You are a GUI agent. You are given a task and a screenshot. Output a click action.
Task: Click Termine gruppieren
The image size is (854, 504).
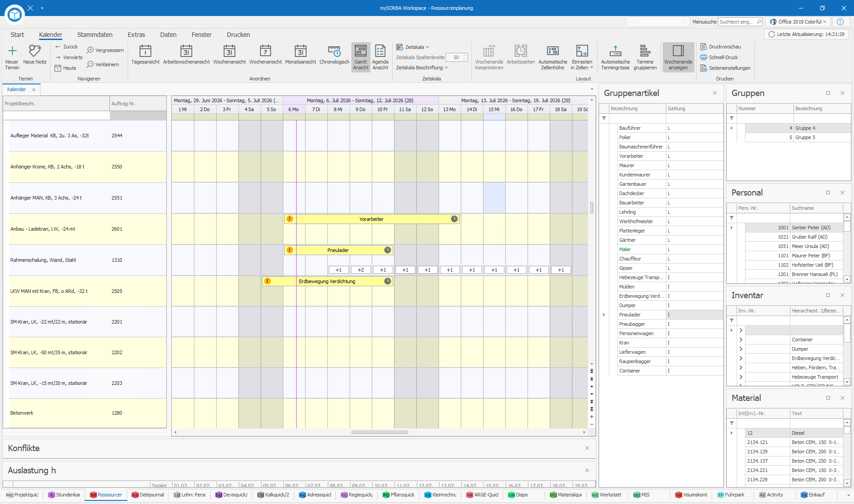(x=645, y=57)
